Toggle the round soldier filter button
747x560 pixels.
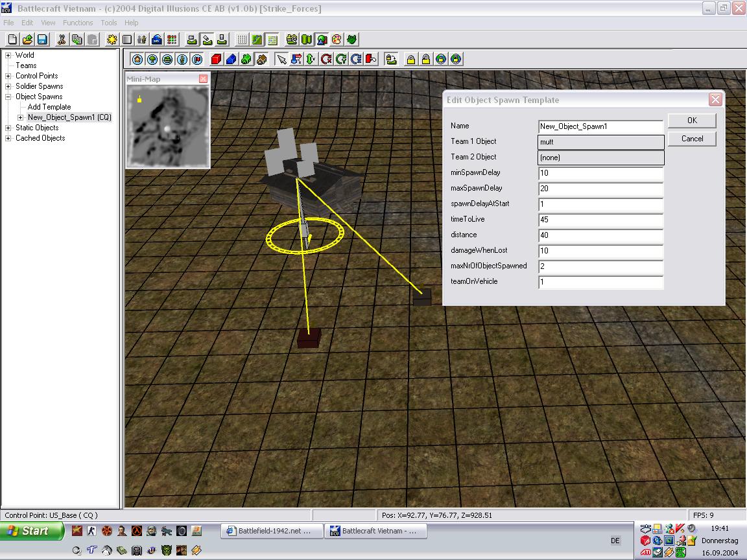(182, 59)
